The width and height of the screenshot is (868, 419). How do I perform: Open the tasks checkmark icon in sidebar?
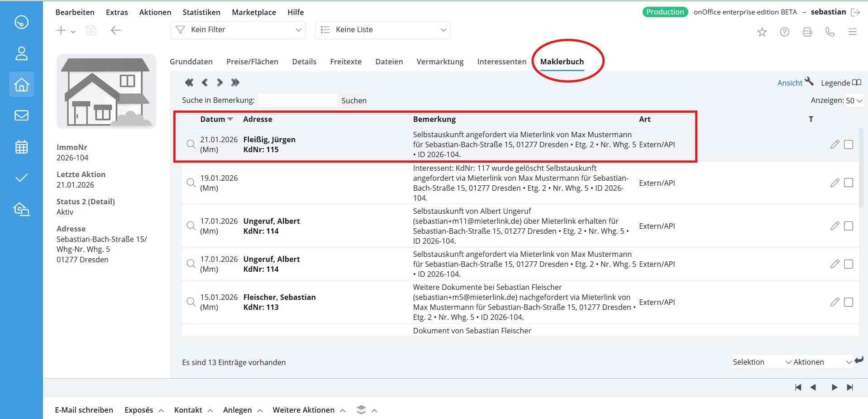[x=21, y=178]
